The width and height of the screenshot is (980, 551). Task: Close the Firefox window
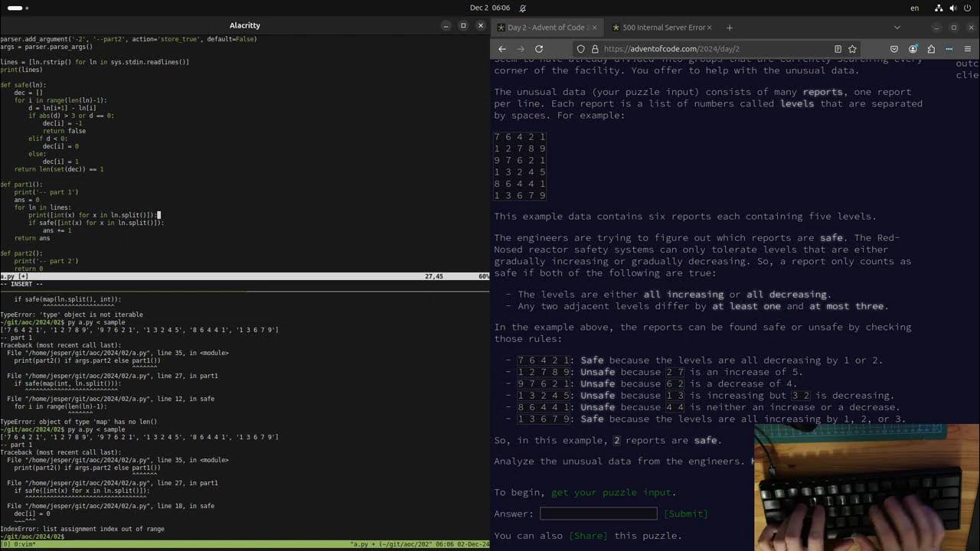pyautogui.click(x=971, y=28)
